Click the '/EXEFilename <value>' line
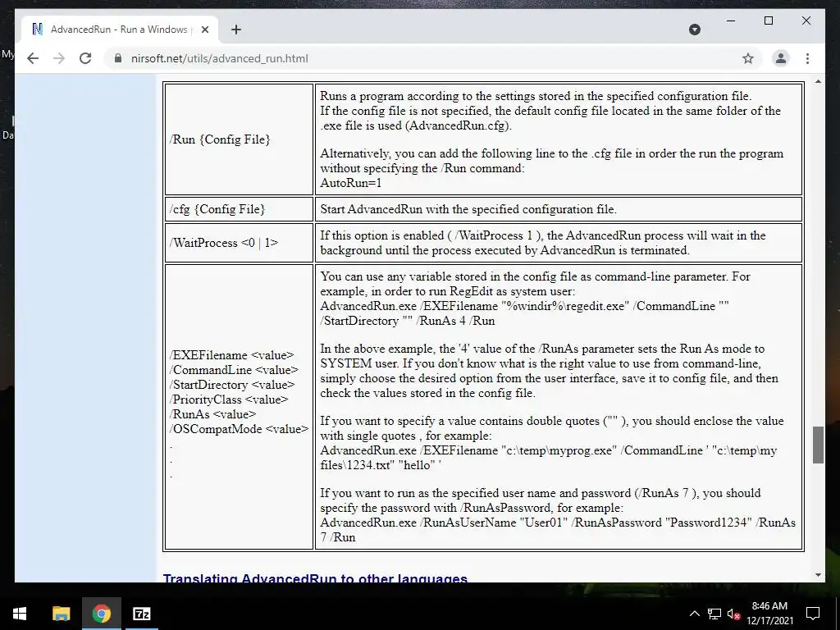The height and width of the screenshot is (630, 840). pos(231,355)
